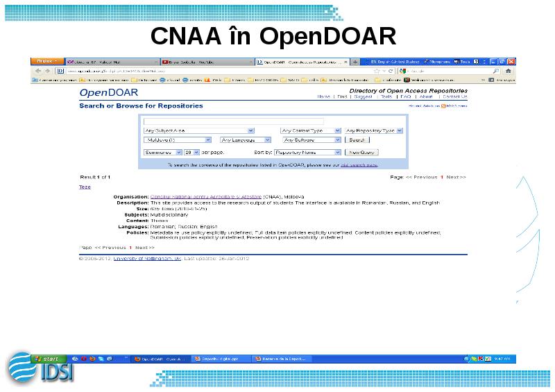Open the Sort by Repository Name dropdown
Image resolution: width=555 pixels, height=392 pixels.
click(x=307, y=152)
